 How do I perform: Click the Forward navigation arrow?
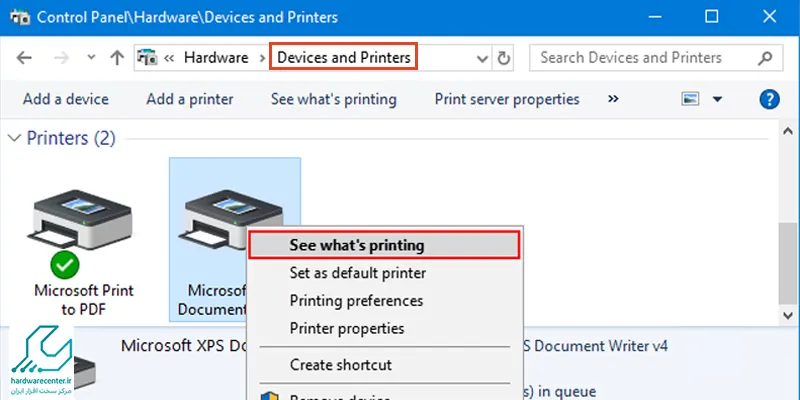(x=62, y=58)
